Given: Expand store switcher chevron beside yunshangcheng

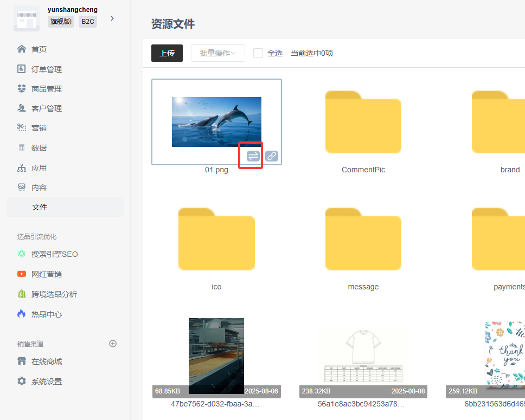Looking at the screenshot, I should tap(112, 18).
